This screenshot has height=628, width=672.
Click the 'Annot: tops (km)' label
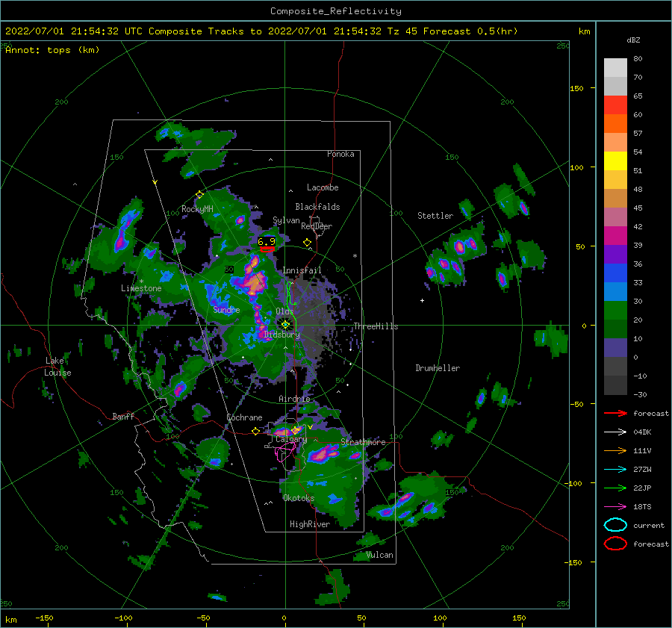click(52, 50)
